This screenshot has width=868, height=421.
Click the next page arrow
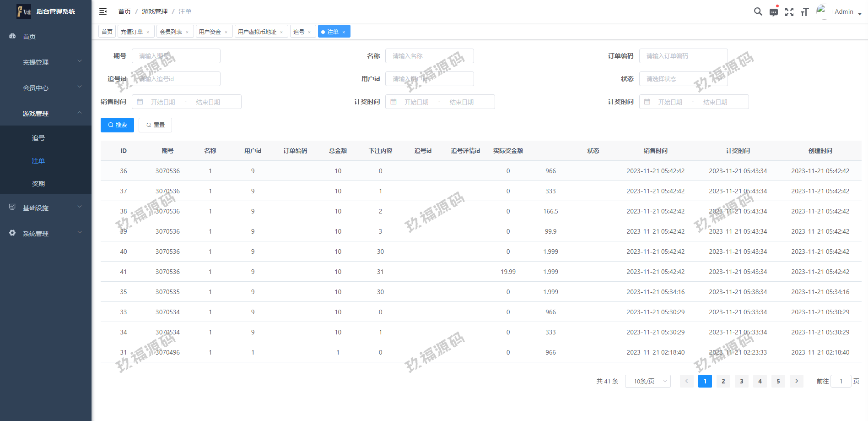click(796, 381)
